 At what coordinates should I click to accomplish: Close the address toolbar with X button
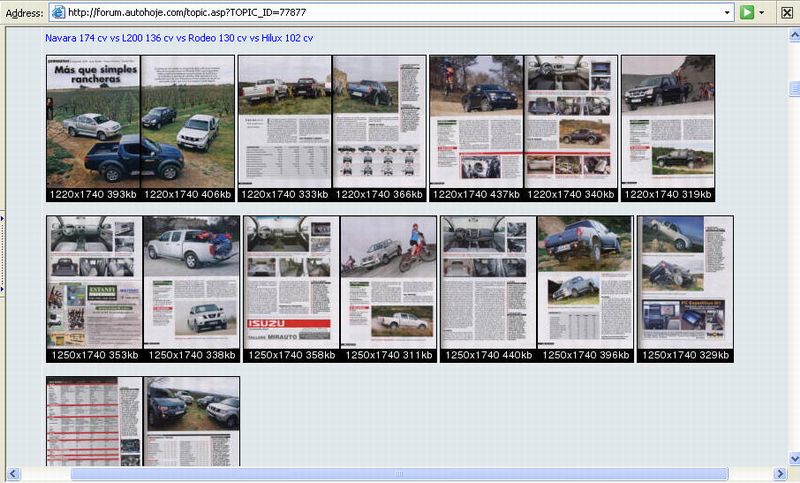pyautogui.click(x=787, y=12)
